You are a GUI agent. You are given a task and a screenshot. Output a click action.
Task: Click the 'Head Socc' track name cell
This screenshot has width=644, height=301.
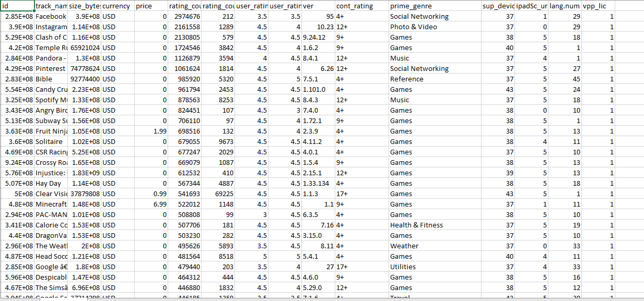click(51, 257)
